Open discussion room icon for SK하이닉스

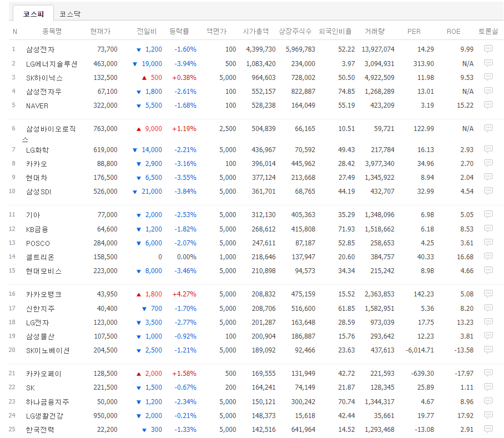[x=488, y=77]
